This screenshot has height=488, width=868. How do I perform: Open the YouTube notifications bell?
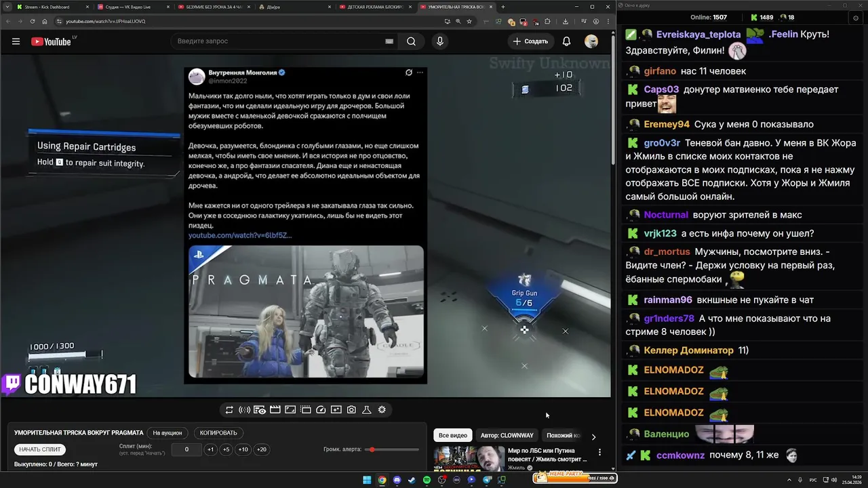coord(566,41)
